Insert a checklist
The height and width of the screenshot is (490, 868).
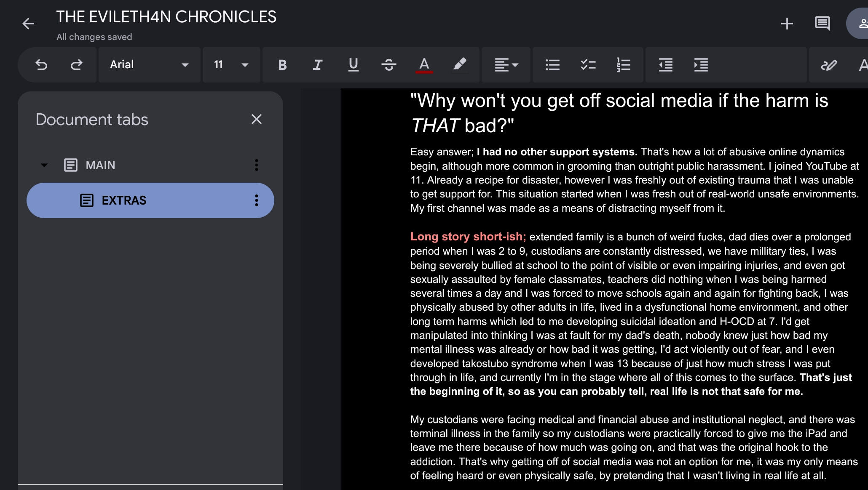(x=588, y=65)
